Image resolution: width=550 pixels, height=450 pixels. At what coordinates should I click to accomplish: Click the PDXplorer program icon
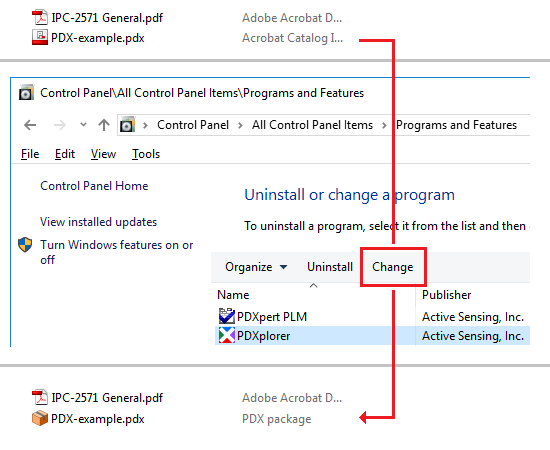click(227, 335)
